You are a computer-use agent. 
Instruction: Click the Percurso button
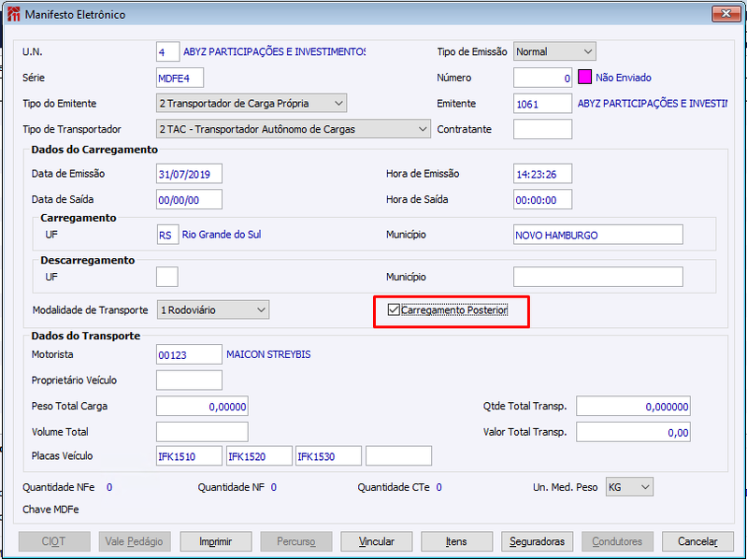tap(296, 541)
